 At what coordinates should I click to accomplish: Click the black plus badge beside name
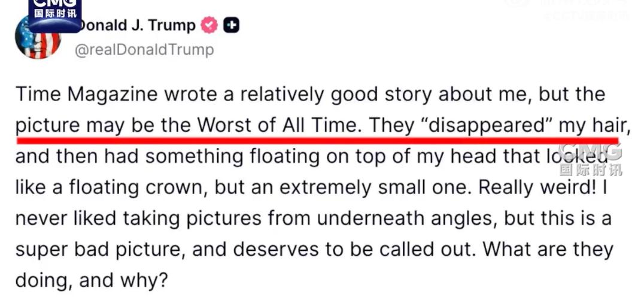231,26
